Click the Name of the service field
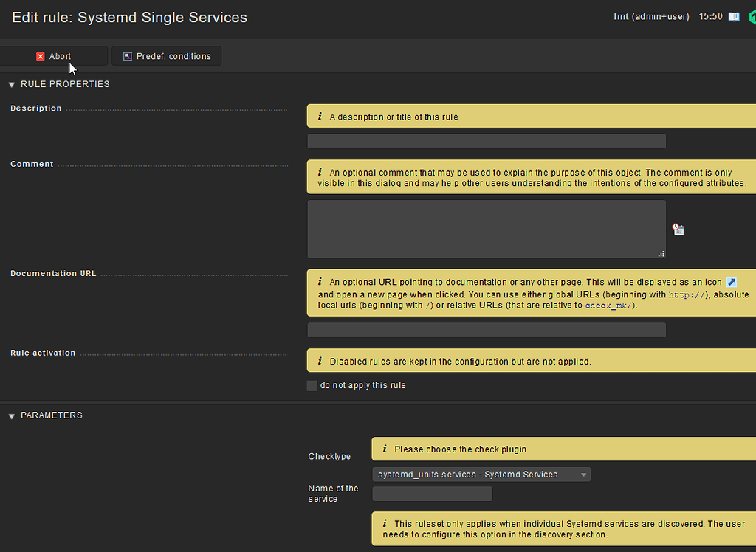This screenshot has height=552, width=756. 432,494
